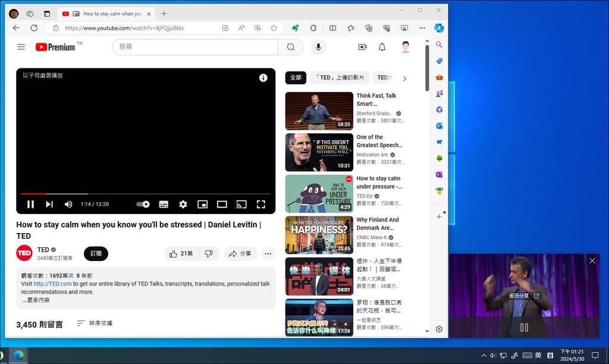Open YouTube settings gear in player
609x364 pixels.
tap(183, 204)
